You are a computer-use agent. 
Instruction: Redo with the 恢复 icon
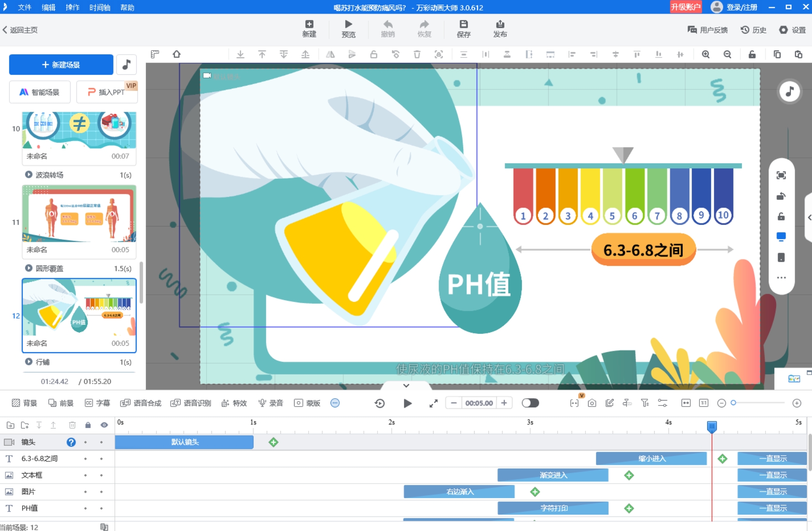point(424,28)
